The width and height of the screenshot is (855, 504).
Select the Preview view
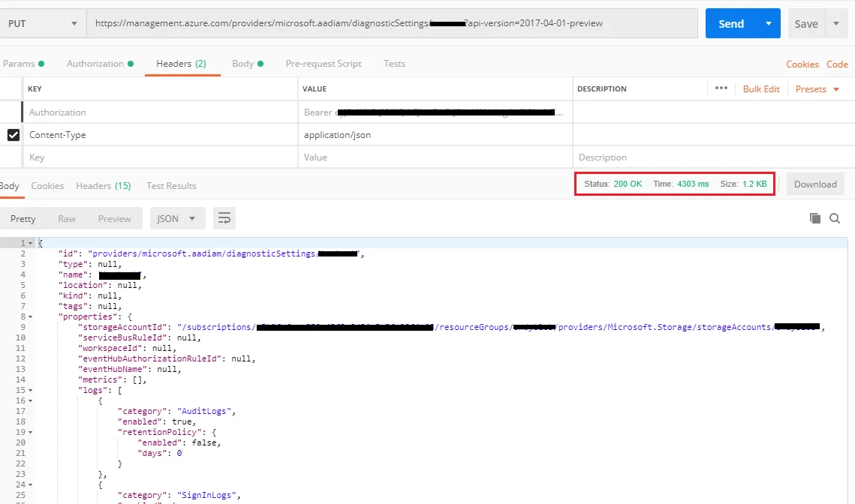tap(115, 218)
